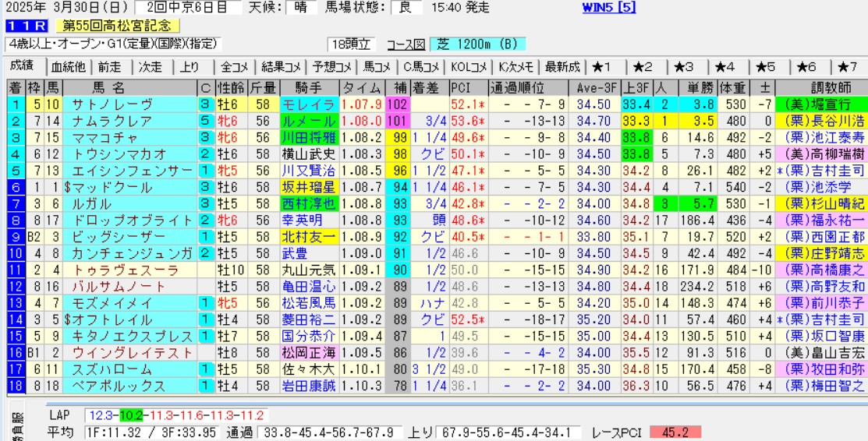Open the 前走 tab
The height and width of the screenshot is (441, 868).
coord(110,66)
